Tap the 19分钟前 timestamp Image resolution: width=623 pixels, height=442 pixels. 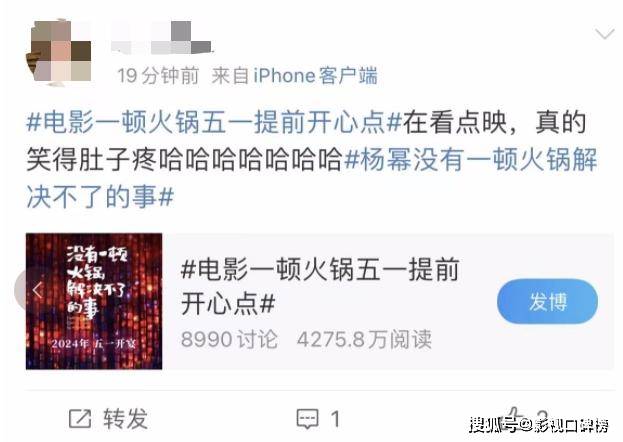(158, 76)
